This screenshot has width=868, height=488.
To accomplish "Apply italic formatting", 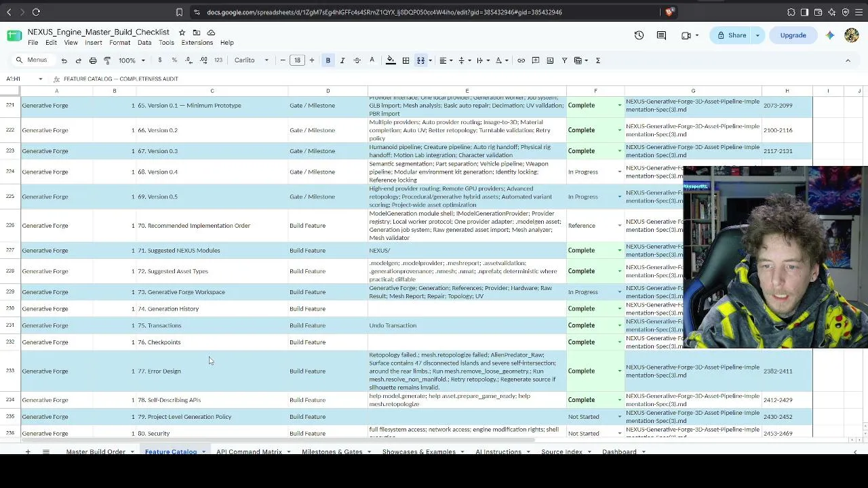I will click(x=342, y=60).
